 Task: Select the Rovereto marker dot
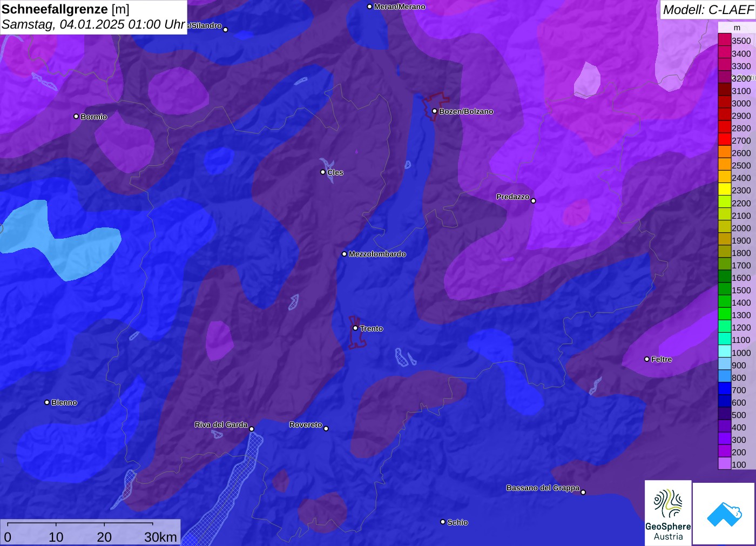pos(326,428)
